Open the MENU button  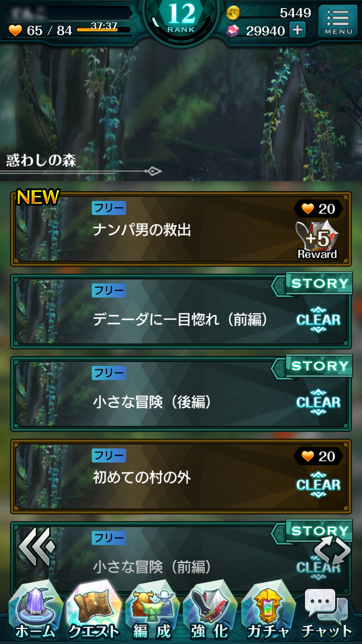338,21
